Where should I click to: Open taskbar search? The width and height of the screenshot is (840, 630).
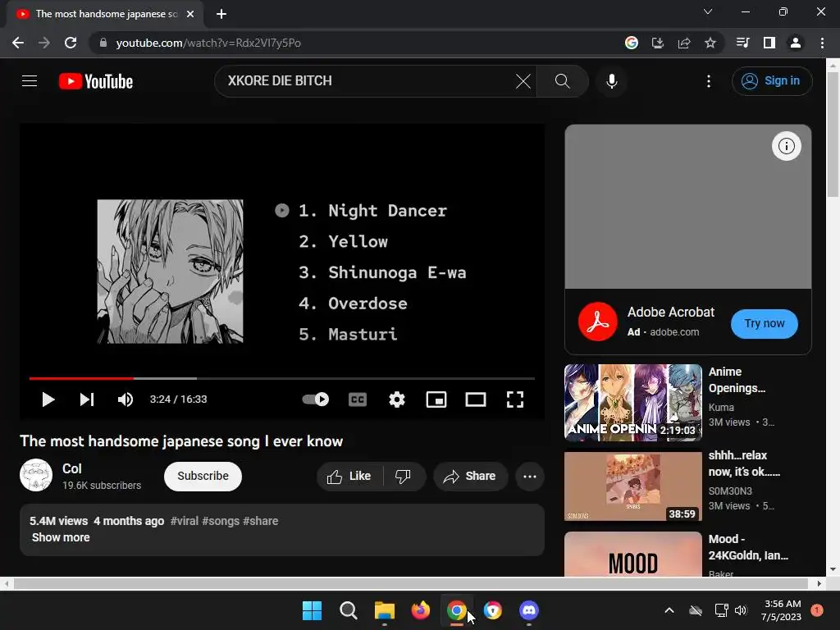point(348,610)
